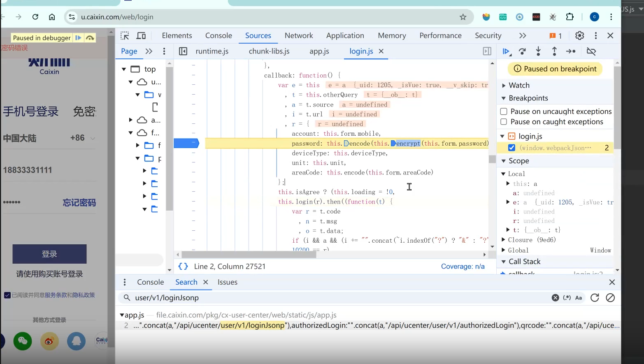Screen dimensions: 644x364
Task: Toggle the terms agreement checkbox
Action: (7, 295)
